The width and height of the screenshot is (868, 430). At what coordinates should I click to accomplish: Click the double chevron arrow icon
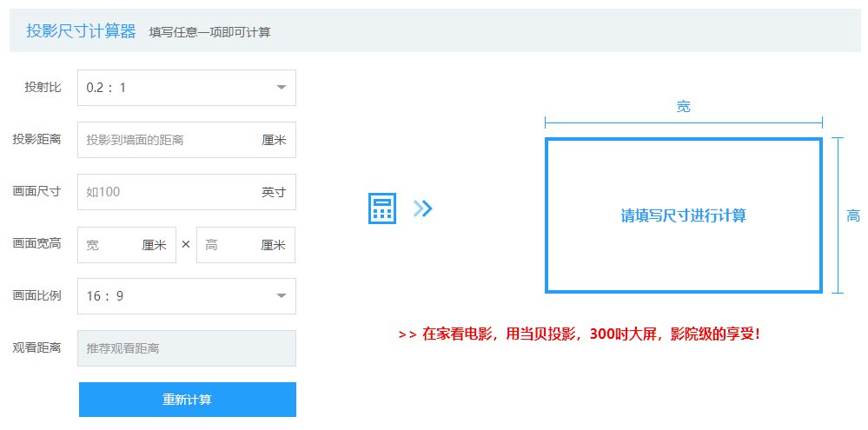[422, 208]
